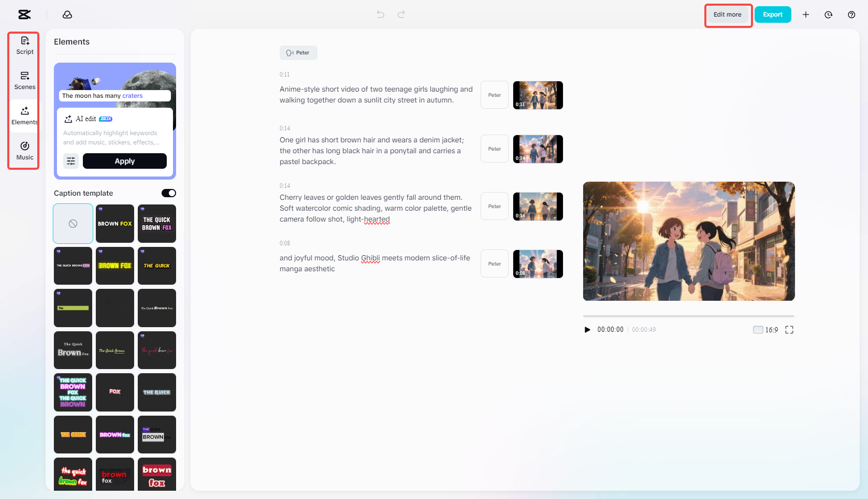Click the Peter button for the Cherry leaves line

495,207
